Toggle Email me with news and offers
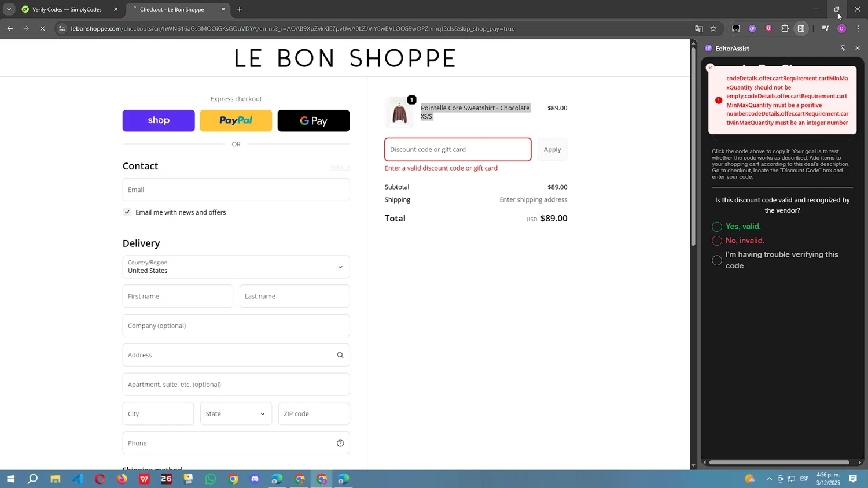This screenshot has width=868, height=488. coord(127,212)
